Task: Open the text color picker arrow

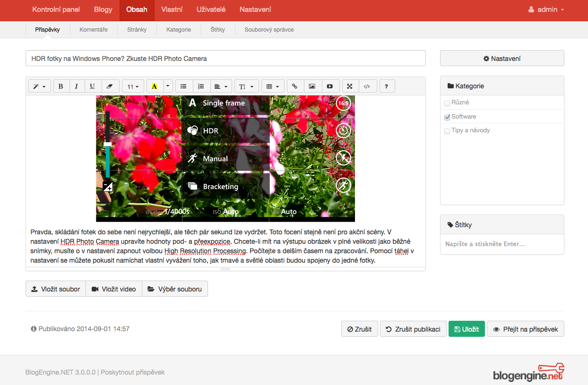Action: pos(168,86)
